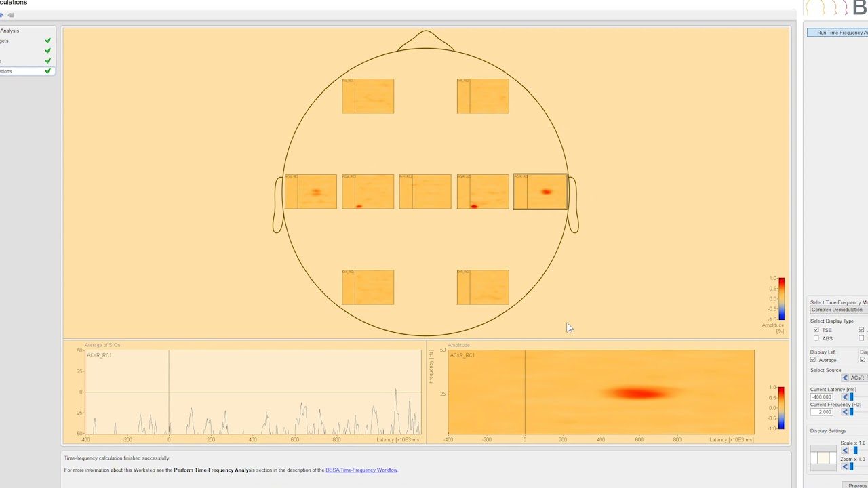Click the Select Source previous arrow
868x488 pixels.
[845, 378]
